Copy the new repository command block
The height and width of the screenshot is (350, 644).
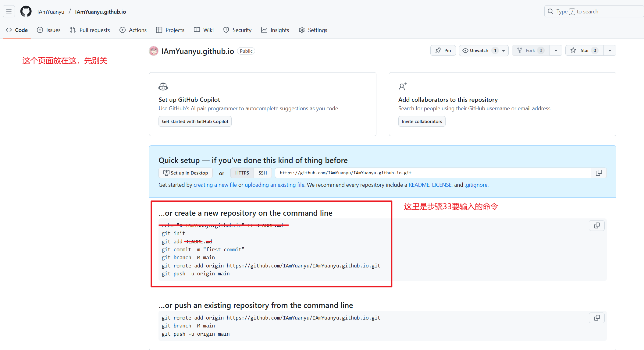click(x=597, y=225)
